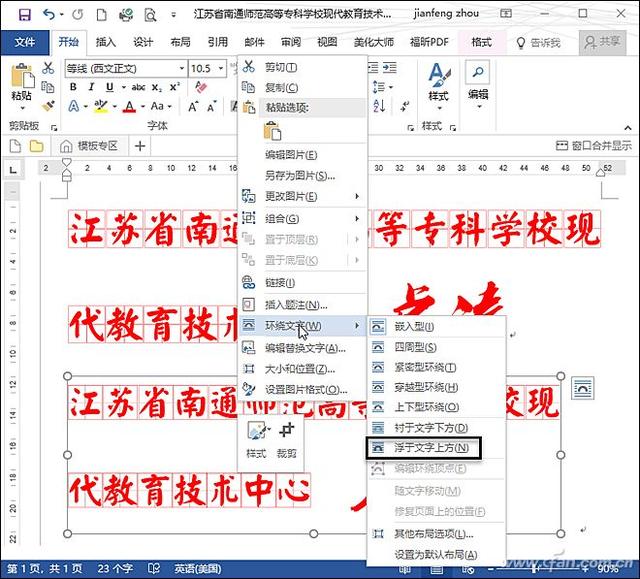
Task: Open print preview in the quick access toolbar
Action: (150, 15)
